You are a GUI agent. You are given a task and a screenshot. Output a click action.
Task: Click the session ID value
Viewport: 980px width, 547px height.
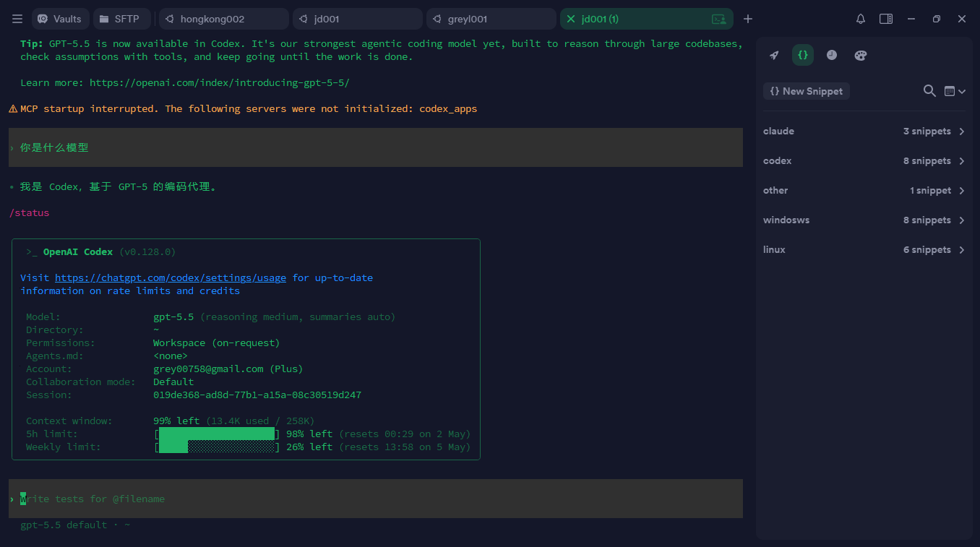tap(257, 395)
